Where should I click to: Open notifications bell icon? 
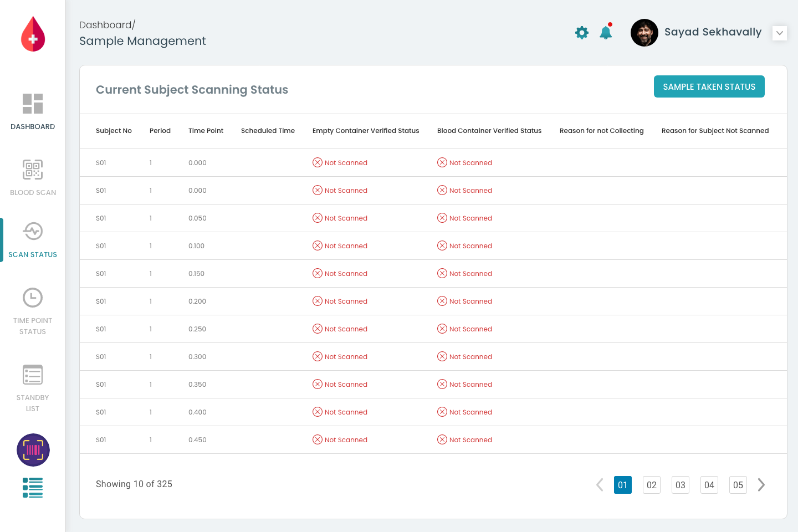606,32
